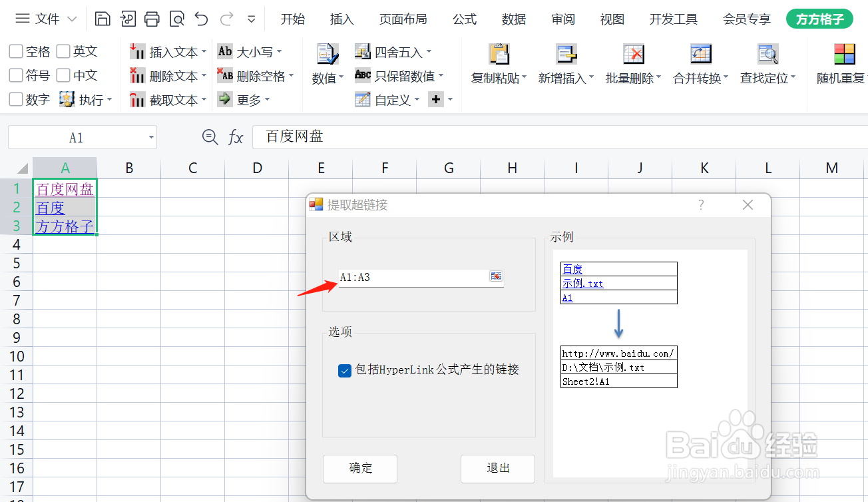This screenshot has width=868, height=502.
Task: Click the Merge Convert (合并转换) icon
Action: pyautogui.click(x=701, y=55)
